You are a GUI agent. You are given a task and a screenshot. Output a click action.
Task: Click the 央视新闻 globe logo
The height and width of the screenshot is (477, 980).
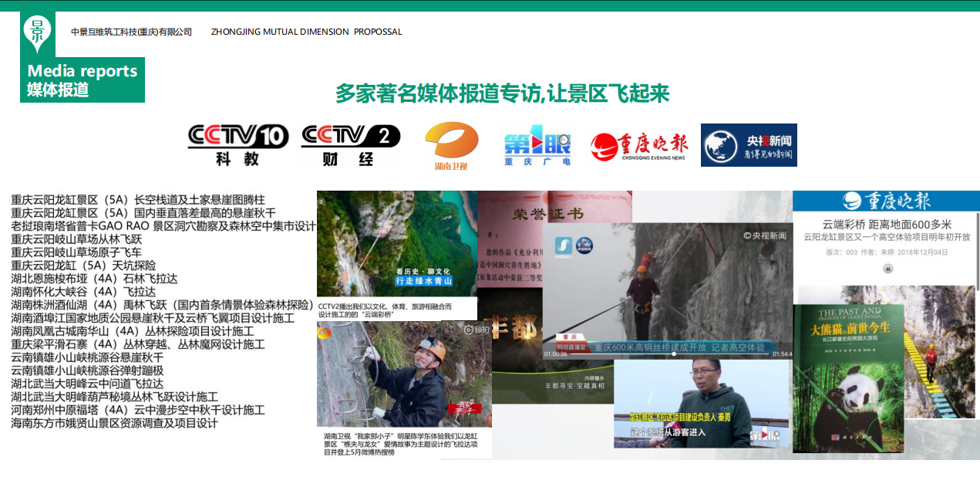pos(749,145)
